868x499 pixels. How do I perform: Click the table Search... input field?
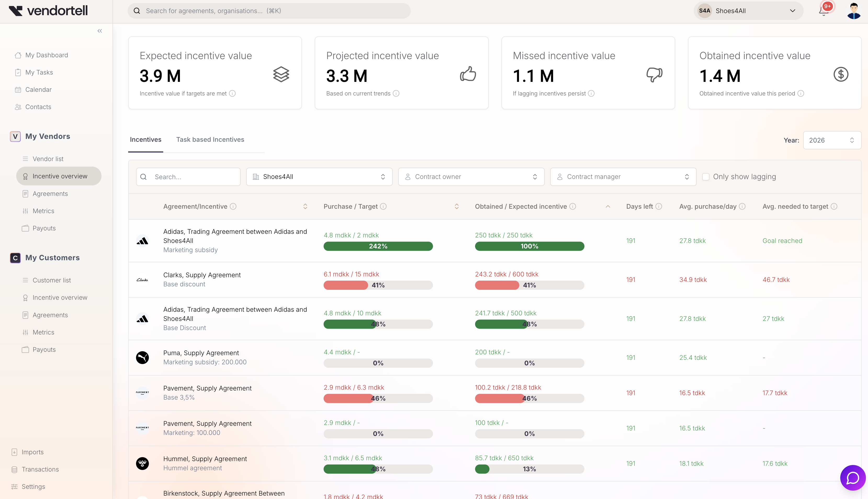point(188,177)
